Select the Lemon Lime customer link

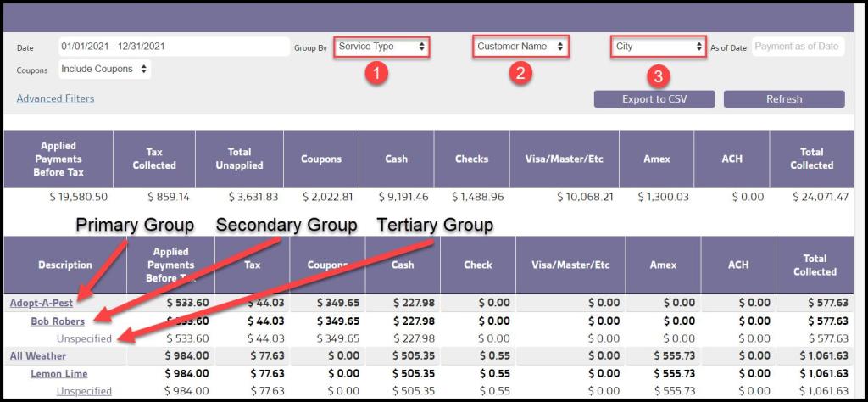tap(59, 374)
